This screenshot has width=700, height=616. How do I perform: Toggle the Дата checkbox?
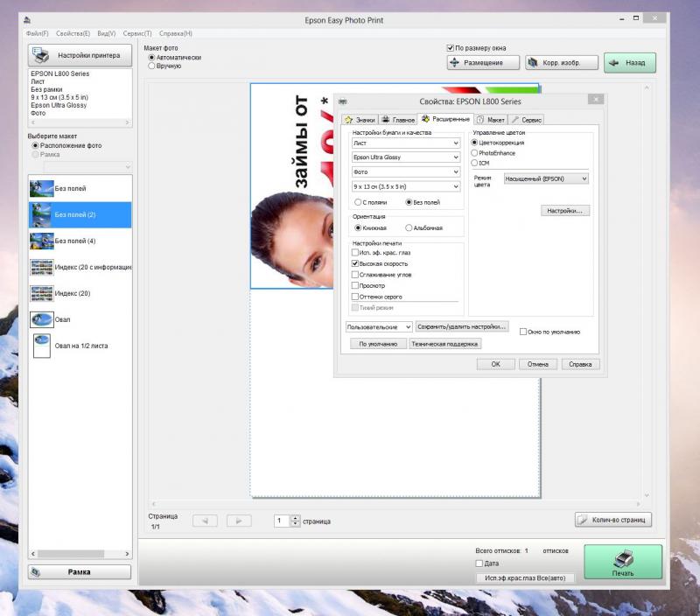479,563
